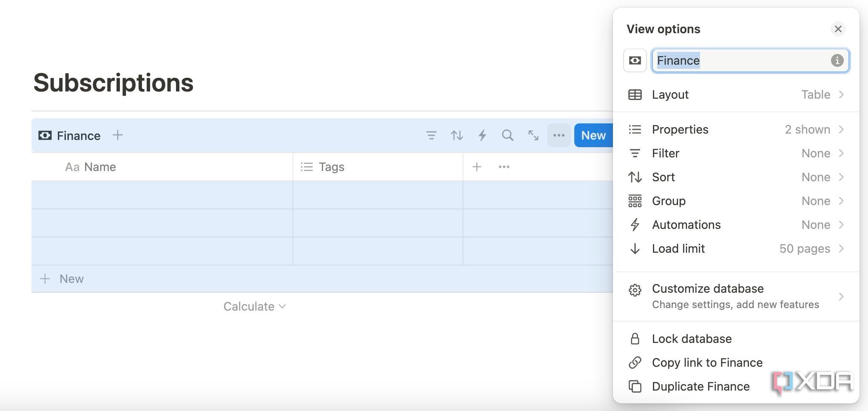Open the three-dot menu in the table toolbar
The width and height of the screenshot is (868, 411).
pos(559,135)
